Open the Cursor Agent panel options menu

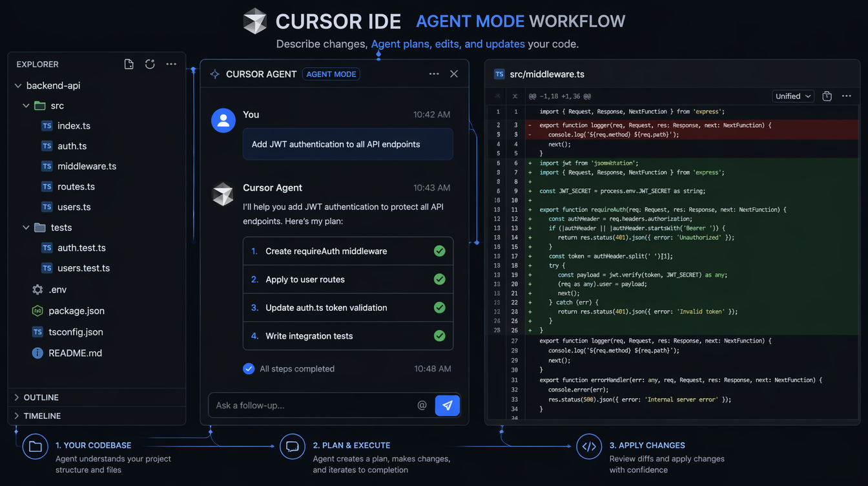pyautogui.click(x=433, y=74)
